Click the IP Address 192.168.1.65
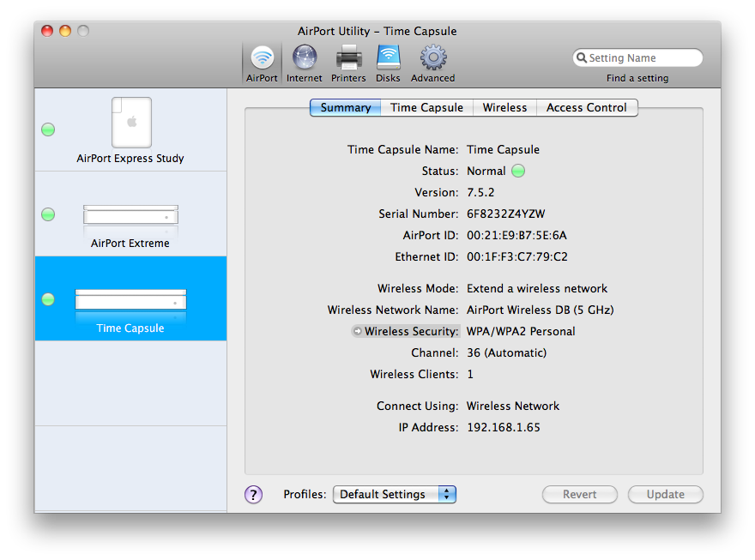This screenshot has width=755, height=560. 504,427
